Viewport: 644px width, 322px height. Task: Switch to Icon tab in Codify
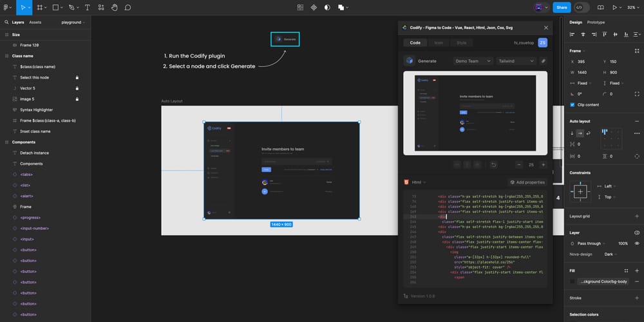[439, 43]
